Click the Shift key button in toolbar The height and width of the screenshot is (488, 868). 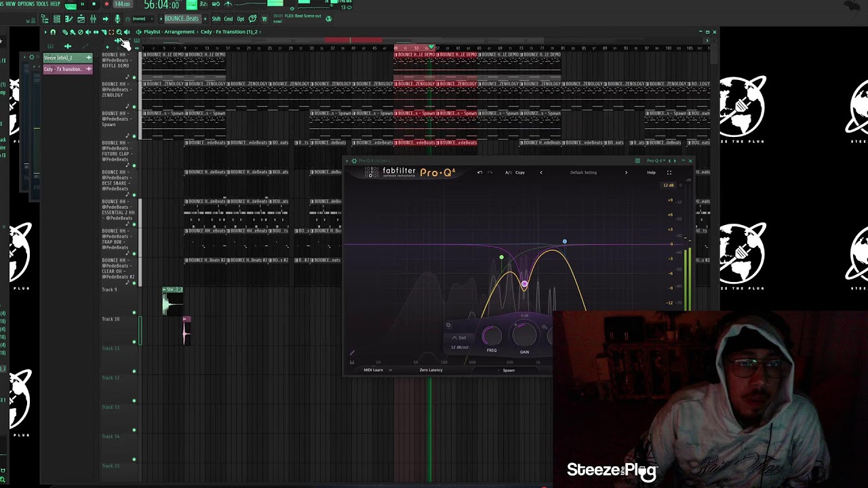216,19
